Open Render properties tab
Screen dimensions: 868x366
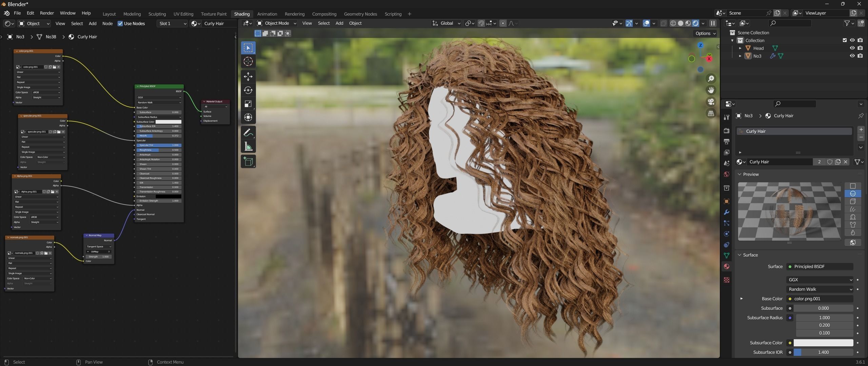727,130
